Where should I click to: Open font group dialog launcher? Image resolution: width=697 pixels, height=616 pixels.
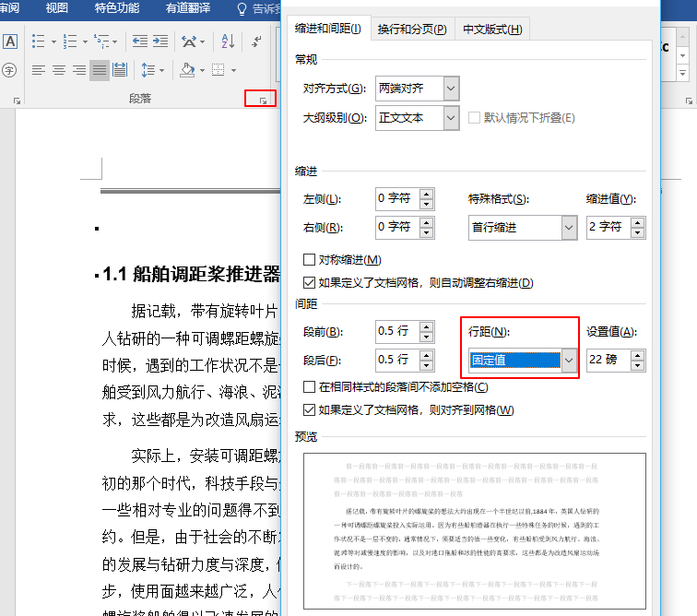(17, 101)
